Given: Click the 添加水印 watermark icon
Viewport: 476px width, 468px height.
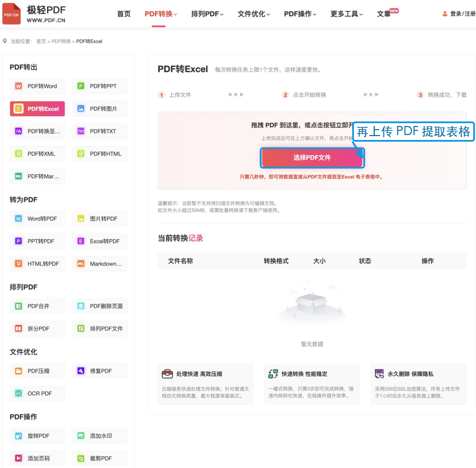Looking at the screenshot, I should pos(81,436).
